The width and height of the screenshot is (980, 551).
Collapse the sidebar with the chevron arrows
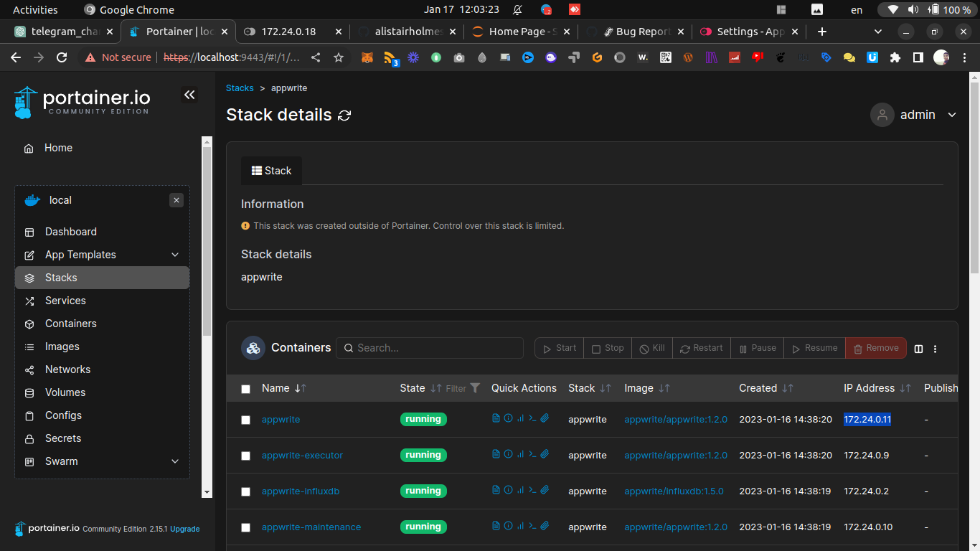point(189,94)
